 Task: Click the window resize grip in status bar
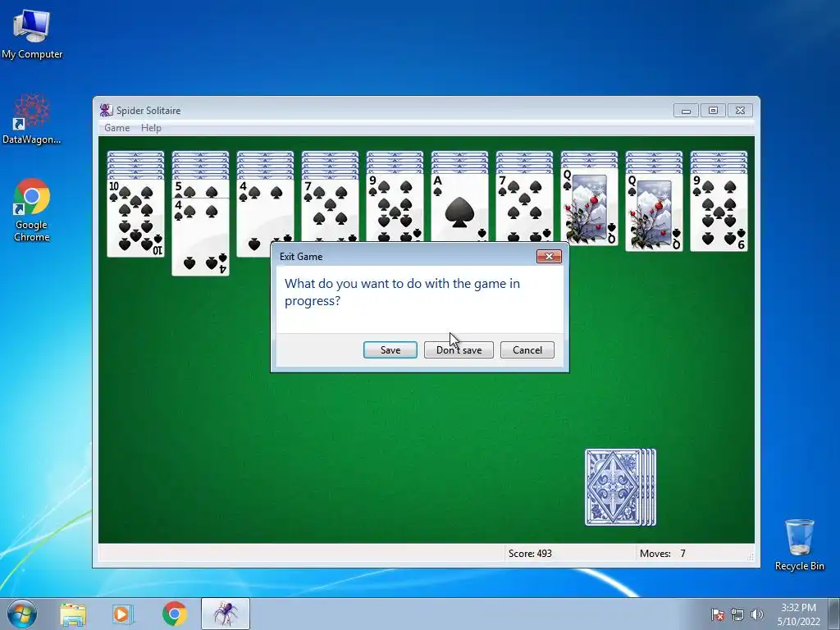pyautogui.click(x=751, y=557)
